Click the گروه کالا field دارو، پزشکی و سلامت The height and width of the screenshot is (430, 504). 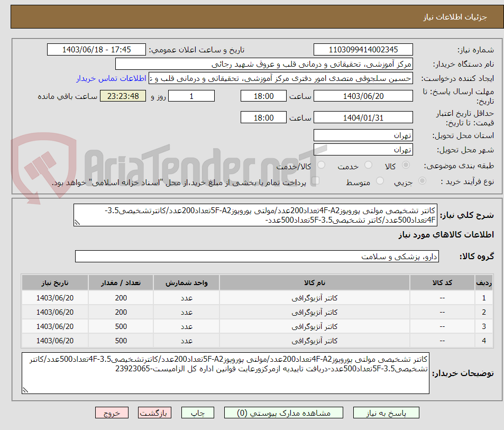(x=257, y=257)
